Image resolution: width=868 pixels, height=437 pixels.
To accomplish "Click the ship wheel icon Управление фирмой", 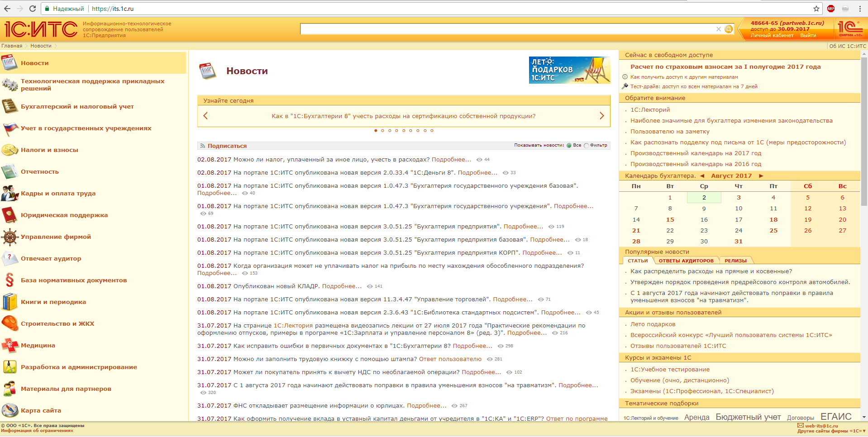I will click(9, 237).
